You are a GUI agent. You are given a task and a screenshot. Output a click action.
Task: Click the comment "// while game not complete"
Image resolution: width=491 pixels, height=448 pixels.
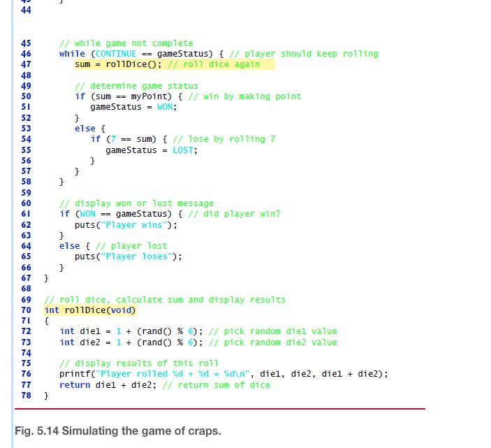126,43
